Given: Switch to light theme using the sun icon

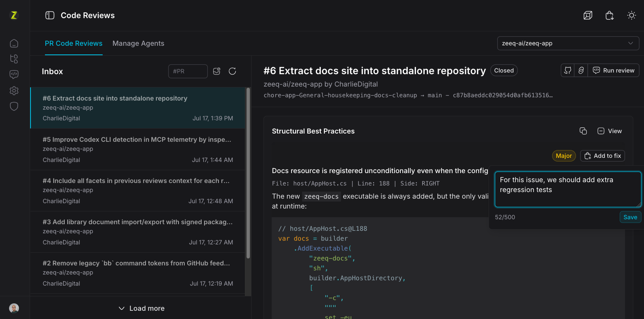Looking at the screenshot, I should point(631,16).
